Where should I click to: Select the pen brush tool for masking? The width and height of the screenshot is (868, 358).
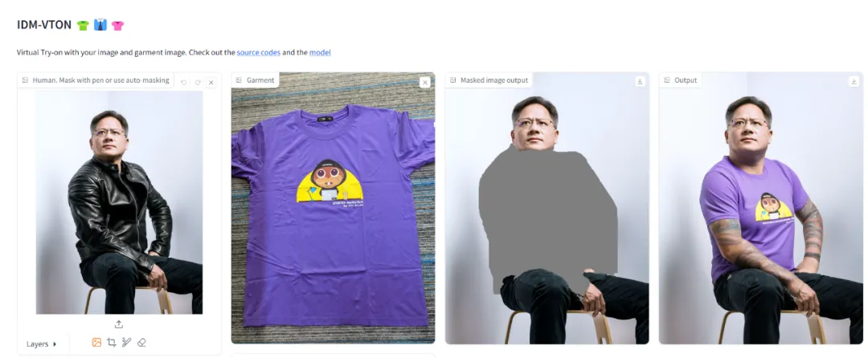126,343
